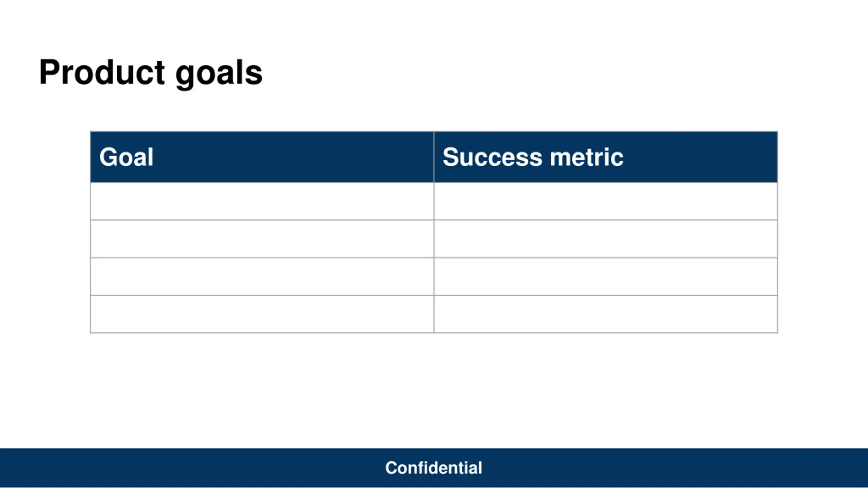Click the header divider between Goal and Success metric

(x=434, y=157)
